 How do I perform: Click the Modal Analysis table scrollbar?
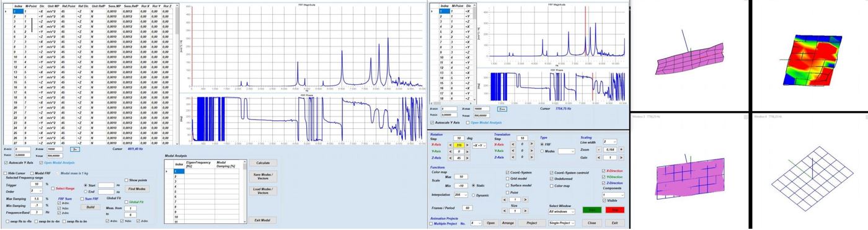(x=246, y=192)
